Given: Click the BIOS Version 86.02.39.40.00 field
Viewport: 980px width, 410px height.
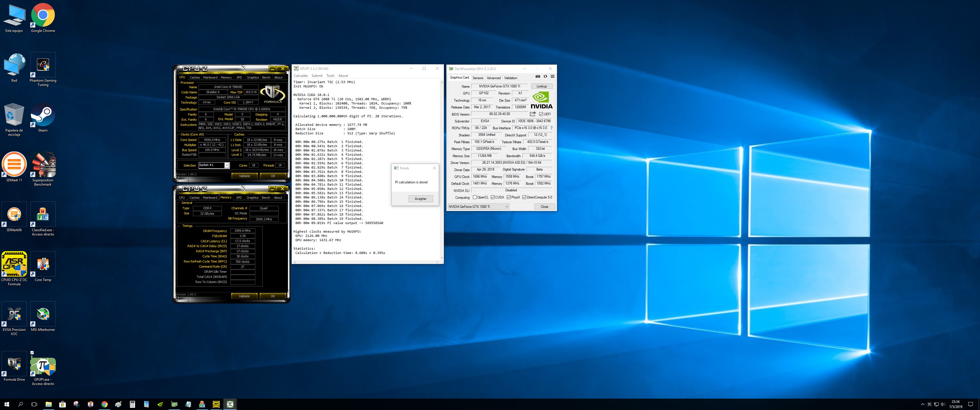Looking at the screenshot, I should (499, 114).
